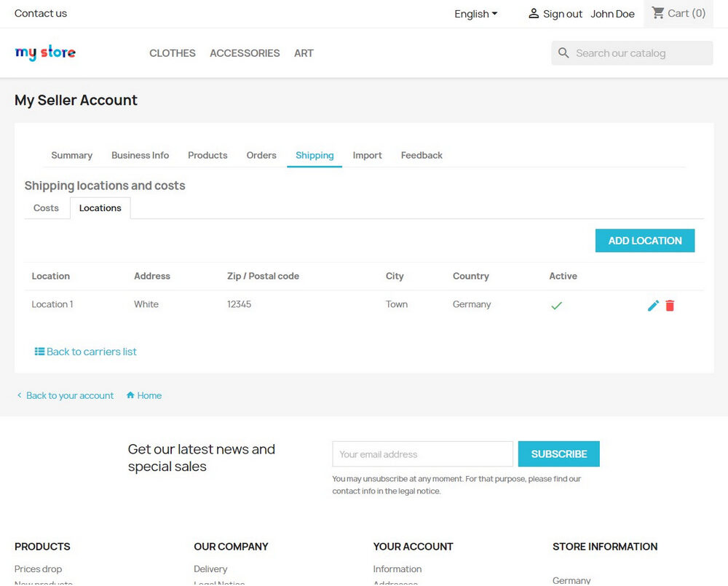The image size is (728, 586).
Task: Open the ACCESSORIES menu
Action: (245, 53)
